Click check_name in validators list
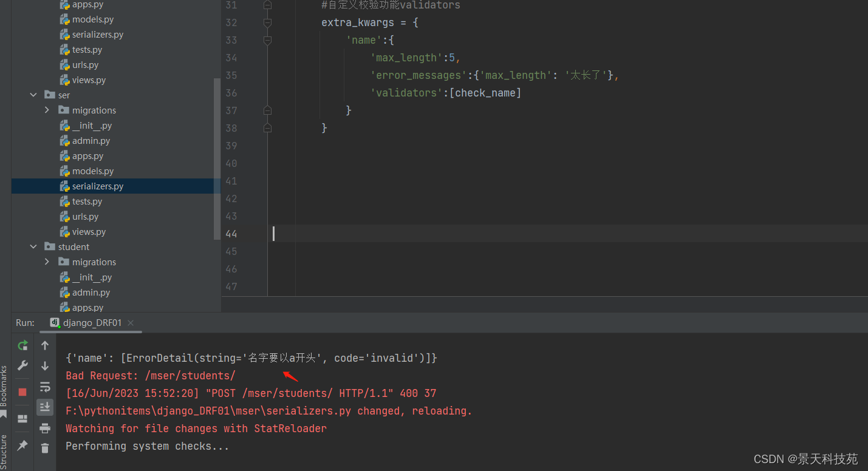The height and width of the screenshot is (471, 868). click(485, 93)
